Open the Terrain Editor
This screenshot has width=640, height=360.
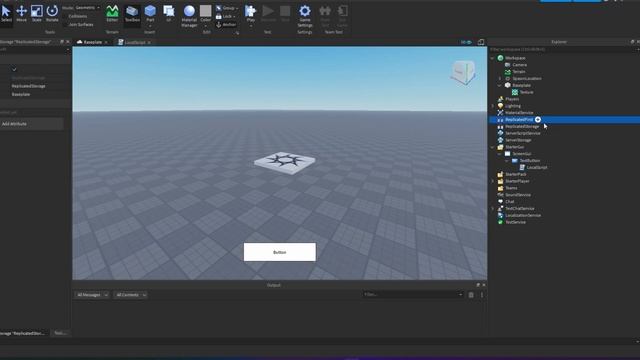click(x=112, y=13)
